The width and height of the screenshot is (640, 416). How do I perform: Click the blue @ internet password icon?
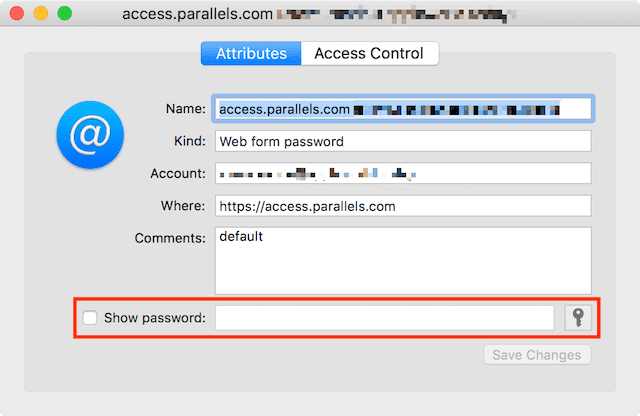point(90,133)
